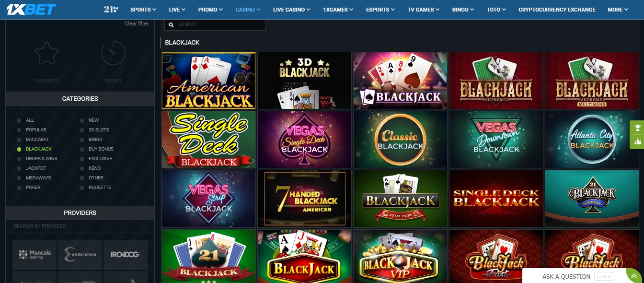Click the Clear filter link
This screenshot has width=644, height=283.
[137, 24]
